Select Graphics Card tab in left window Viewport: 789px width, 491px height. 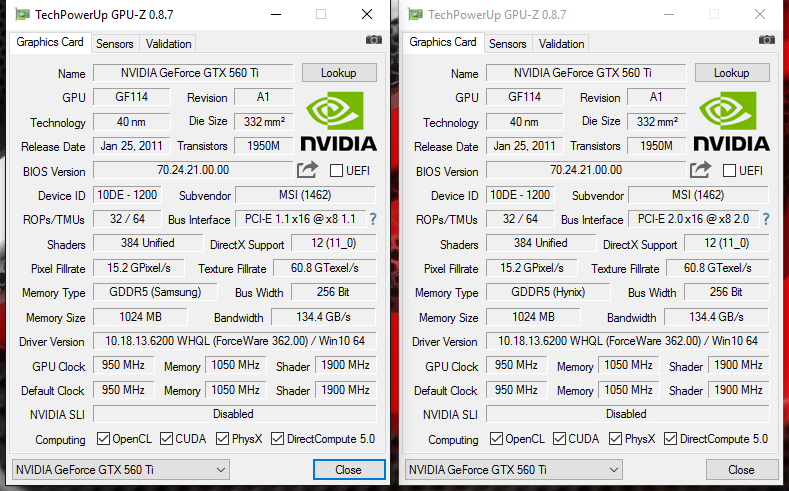50,42
